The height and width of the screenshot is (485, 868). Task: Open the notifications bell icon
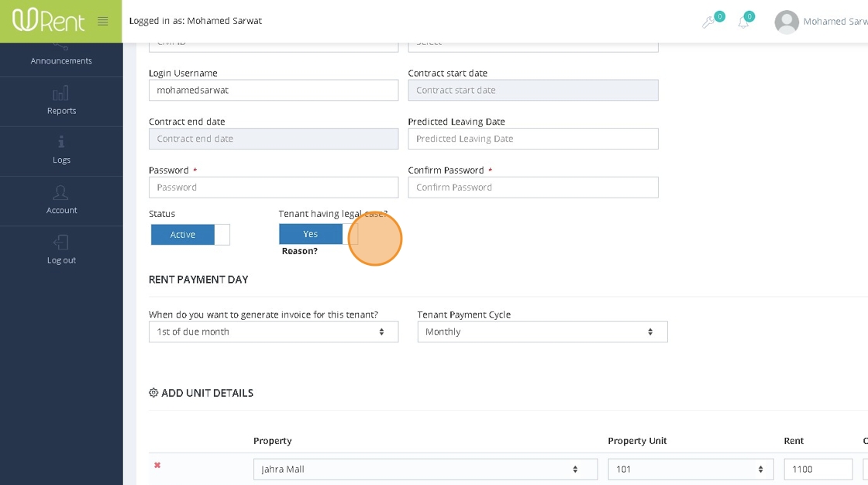coord(743,22)
